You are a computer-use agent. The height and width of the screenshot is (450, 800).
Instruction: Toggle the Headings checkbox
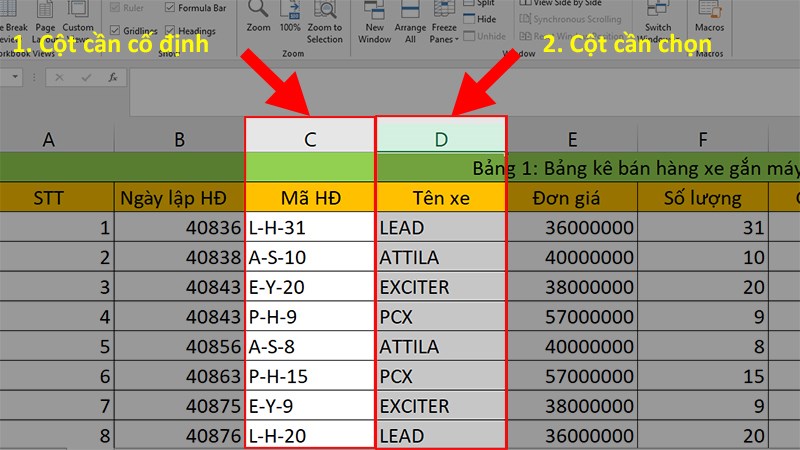(170, 31)
